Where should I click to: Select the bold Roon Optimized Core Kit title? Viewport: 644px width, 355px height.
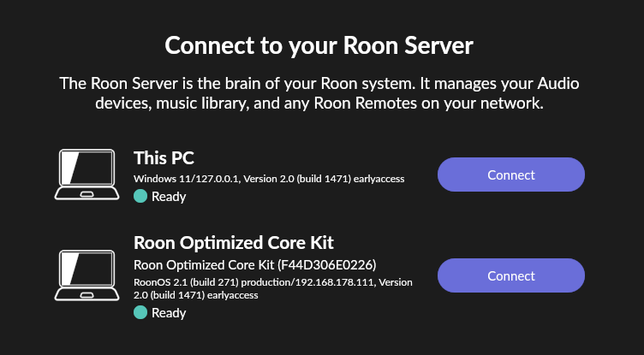[234, 243]
